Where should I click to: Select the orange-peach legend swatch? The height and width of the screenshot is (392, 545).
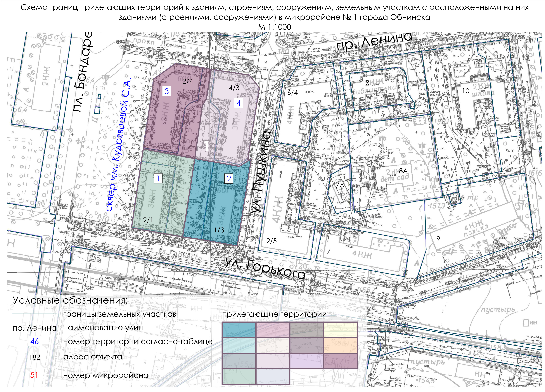341,345
